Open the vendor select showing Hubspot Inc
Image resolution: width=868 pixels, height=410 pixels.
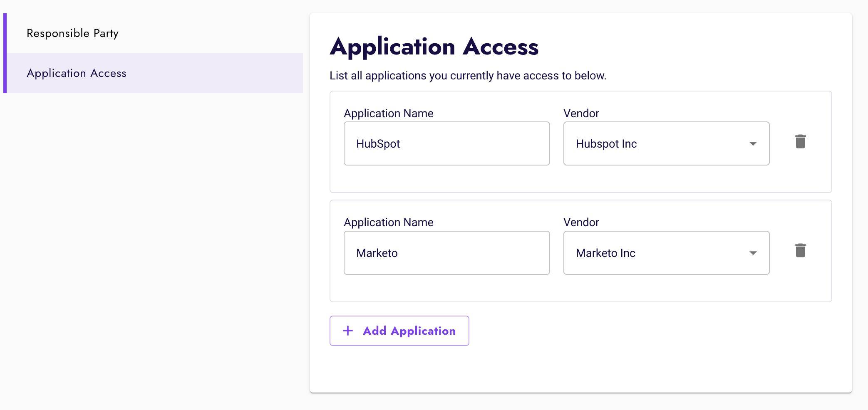657,144
